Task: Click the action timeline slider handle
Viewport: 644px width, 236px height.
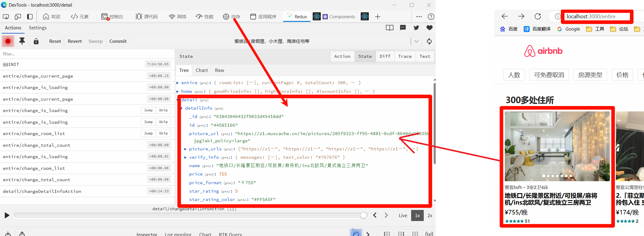Action: coord(363,215)
